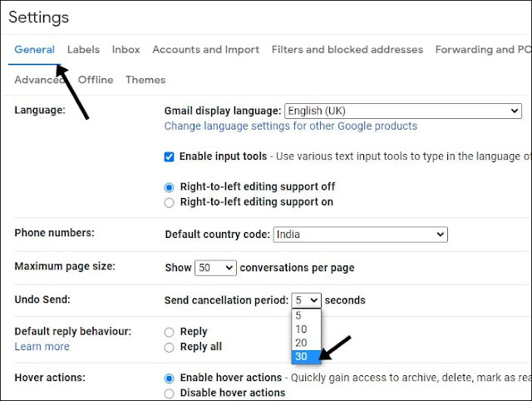Go to Accounts and Import tab

[205, 50]
